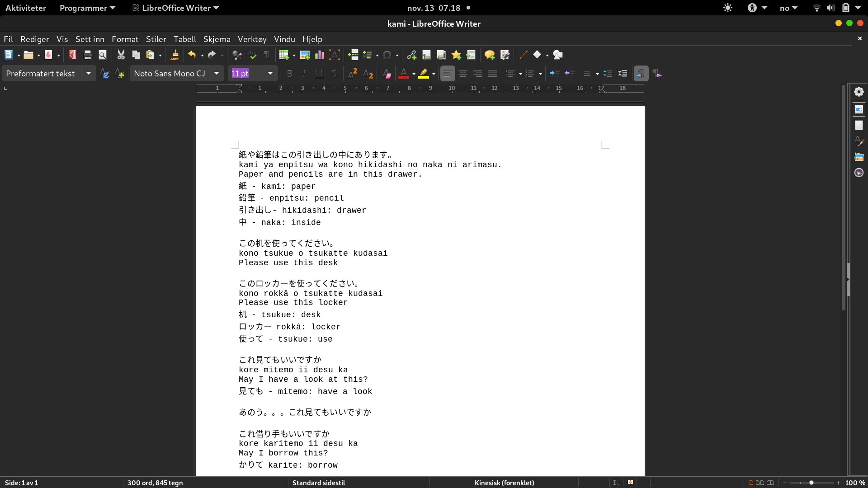The width and height of the screenshot is (868, 488).
Task: Toggle Bold formatting
Action: coord(289,74)
